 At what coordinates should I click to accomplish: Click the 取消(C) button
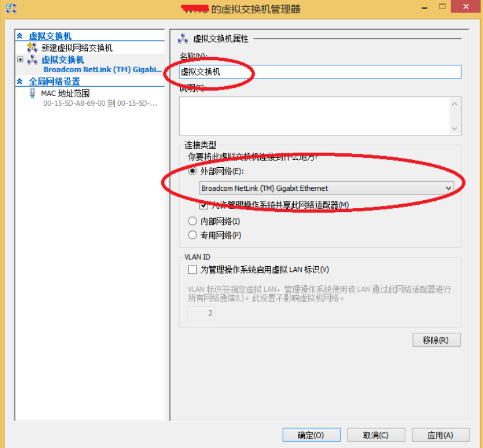376,435
